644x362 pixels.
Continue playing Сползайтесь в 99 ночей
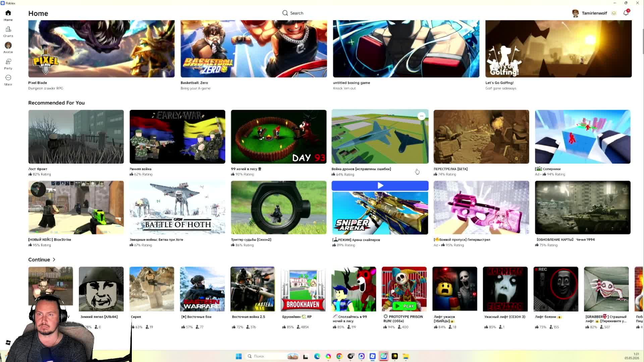pos(354,289)
